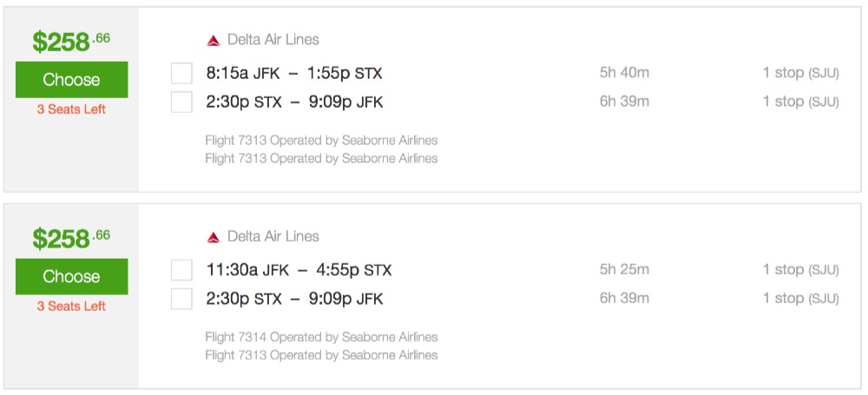Check the second result's 2:30p return flight box
This screenshot has height=395, width=868.
coord(181,300)
